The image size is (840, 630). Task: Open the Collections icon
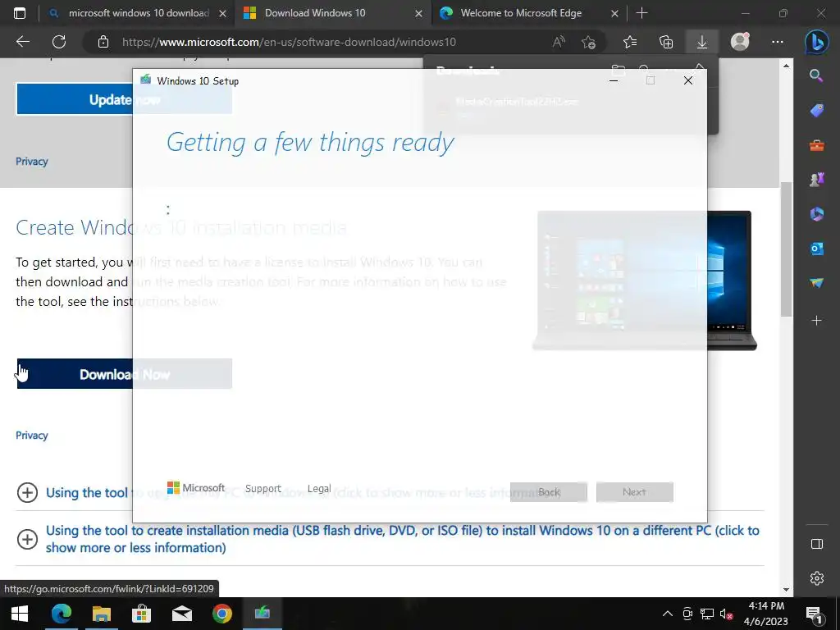pyautogui.click(x=666, y=42)
